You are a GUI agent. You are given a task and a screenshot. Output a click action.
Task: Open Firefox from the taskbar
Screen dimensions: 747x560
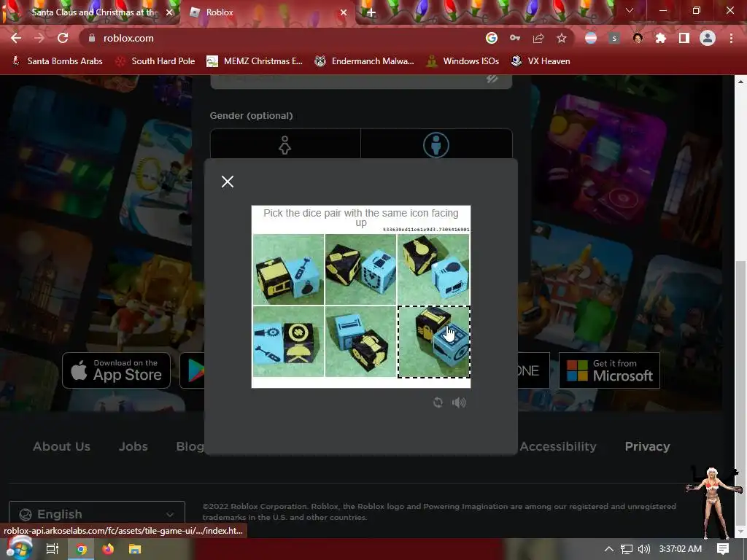[108, 549]
